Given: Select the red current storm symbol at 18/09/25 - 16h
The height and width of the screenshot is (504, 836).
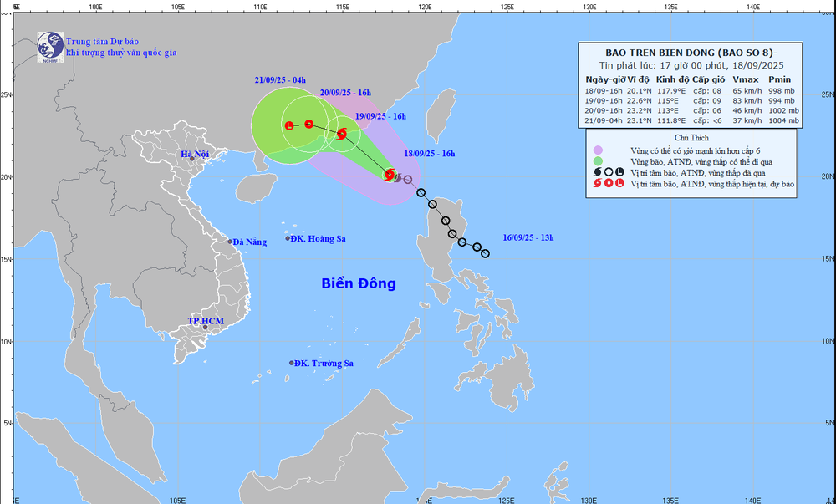Looking at the screenshot, I should 390,174.
